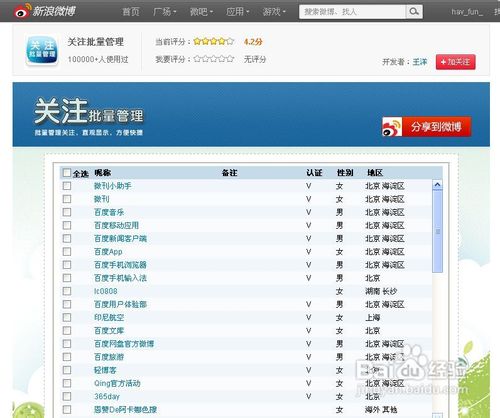The height and width of the screenshot is (418, 500).
Task: Click the 性别 column header
Action: click(345, 173)
